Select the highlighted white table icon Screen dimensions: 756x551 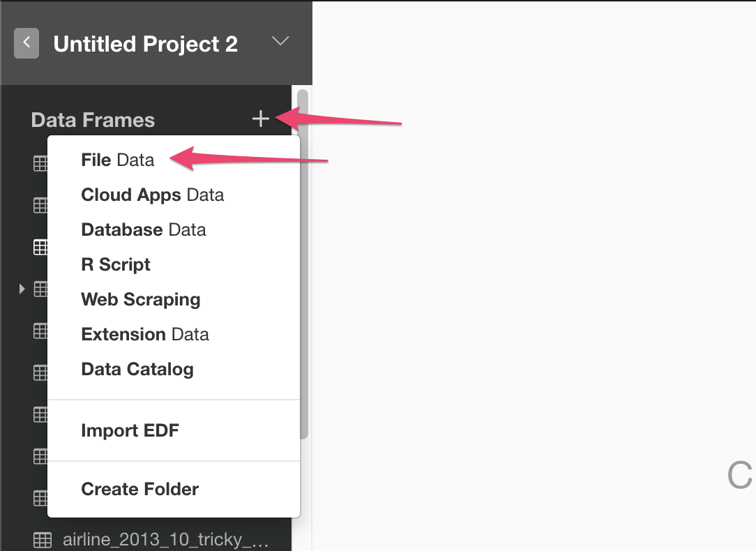40,247
